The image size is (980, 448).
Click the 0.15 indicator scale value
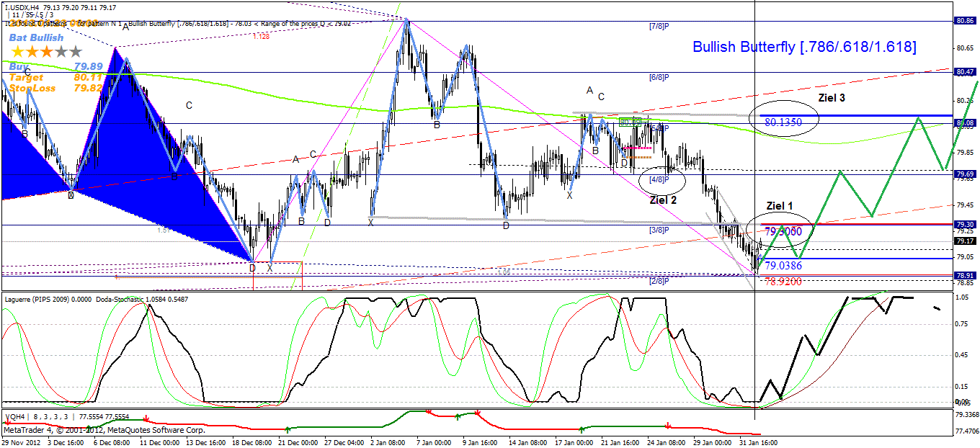[x=963, y=386]
